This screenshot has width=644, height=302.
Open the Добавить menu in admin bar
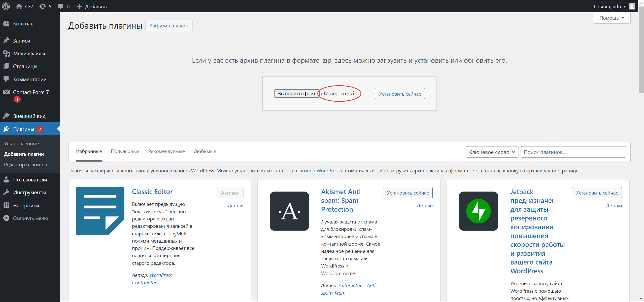point(91,6)
